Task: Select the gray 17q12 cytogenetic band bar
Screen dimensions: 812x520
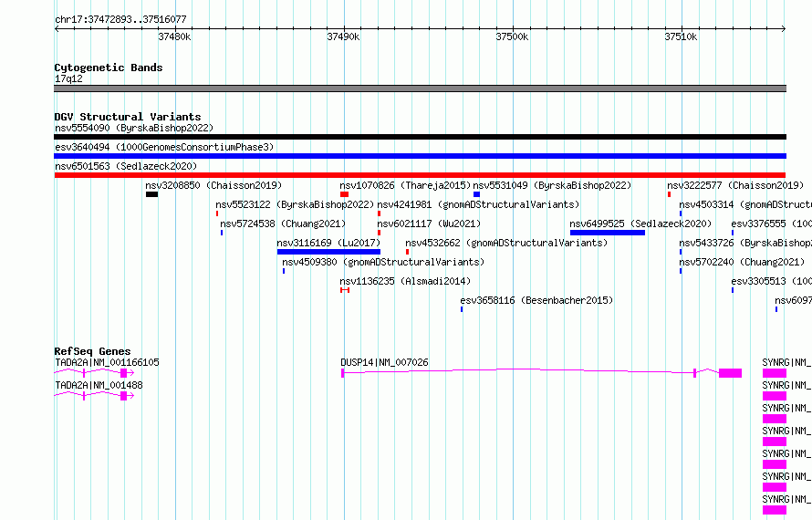Action: (x=420, y=88)
